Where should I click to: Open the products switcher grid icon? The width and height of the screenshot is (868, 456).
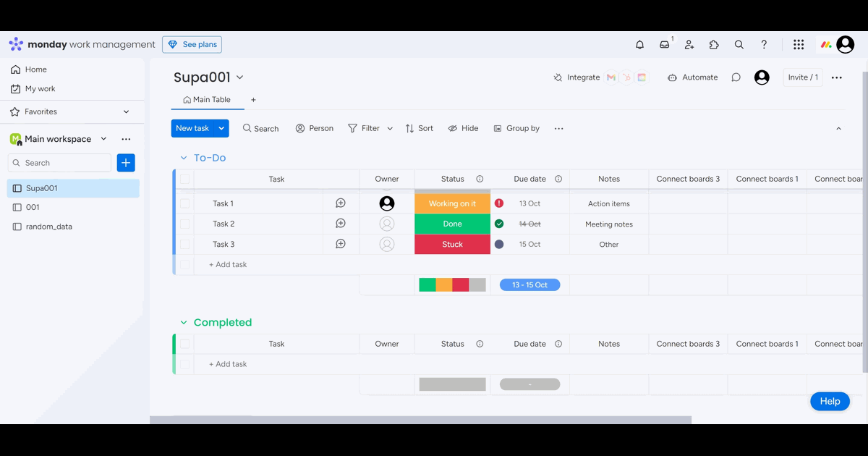pos(799,45)
